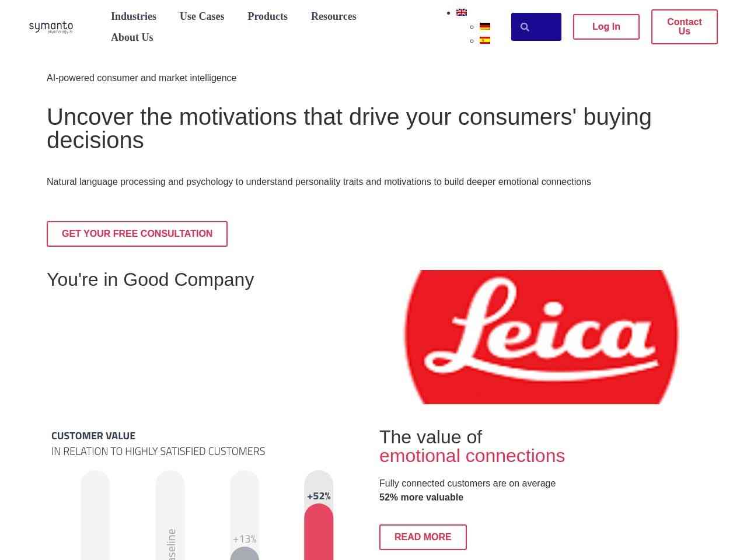Click Get Your Free Consultation
This screenshot has height=560, width=747.
pos(137,234)
